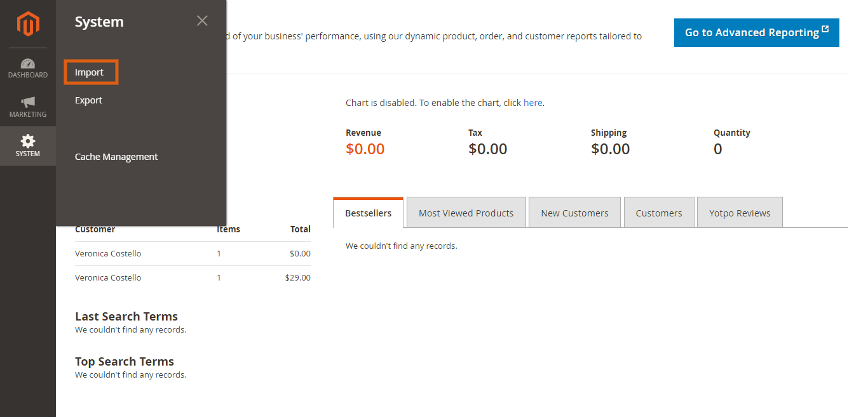Open Cache Management from System menu
This screenshot has width=868, height=417.
point(116,157)
